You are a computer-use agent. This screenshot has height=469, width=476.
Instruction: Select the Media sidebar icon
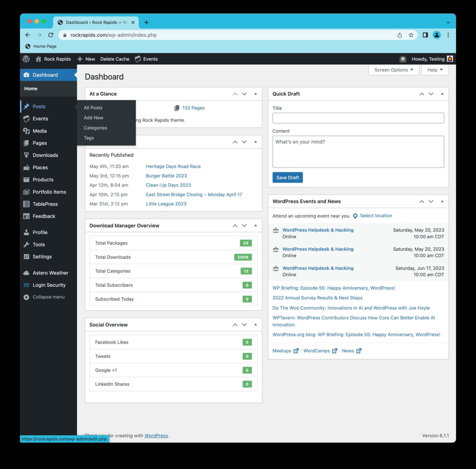27,131
